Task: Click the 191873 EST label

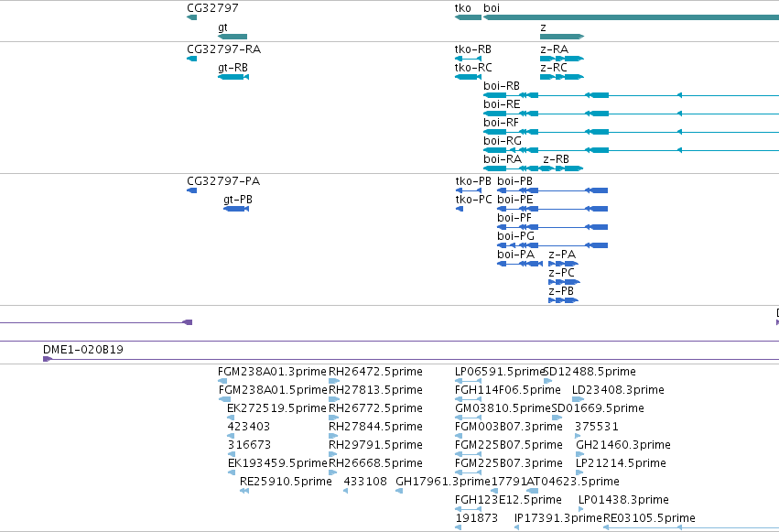Action: pos(476,519)
